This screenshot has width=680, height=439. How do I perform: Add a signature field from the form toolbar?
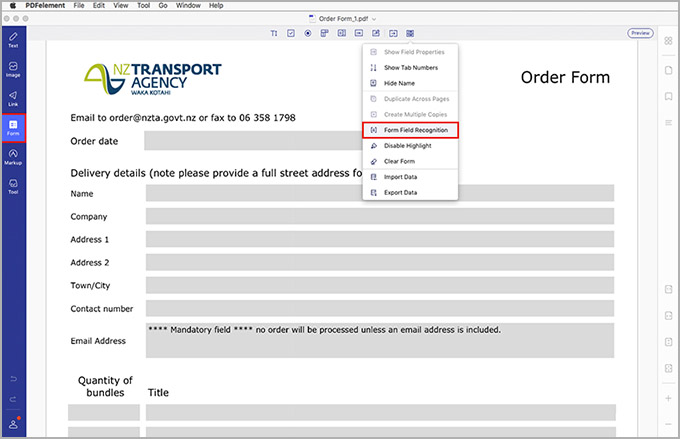point(376,33)
